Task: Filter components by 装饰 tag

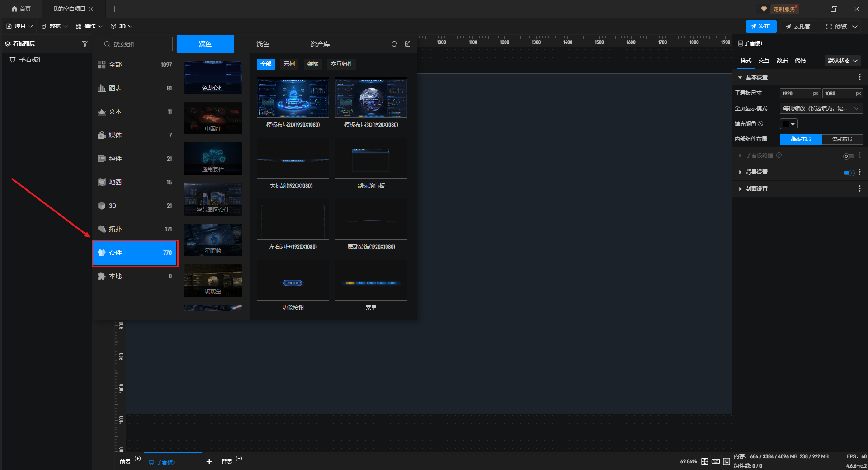Action: point(313,64)
